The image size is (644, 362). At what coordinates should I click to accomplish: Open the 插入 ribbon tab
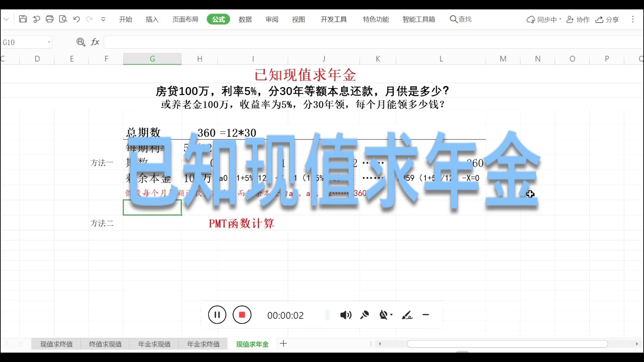point(152,19)
